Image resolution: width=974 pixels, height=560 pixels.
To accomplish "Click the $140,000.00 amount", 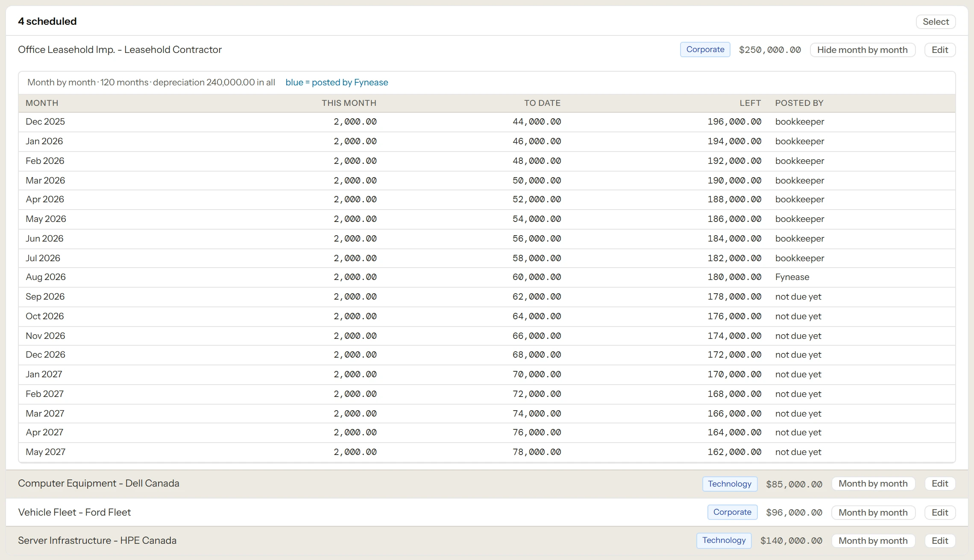I will pos(791,541).
